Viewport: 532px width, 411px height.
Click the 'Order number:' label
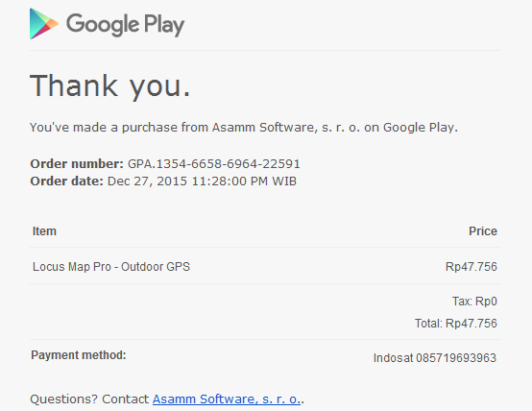tap(77, 164)
